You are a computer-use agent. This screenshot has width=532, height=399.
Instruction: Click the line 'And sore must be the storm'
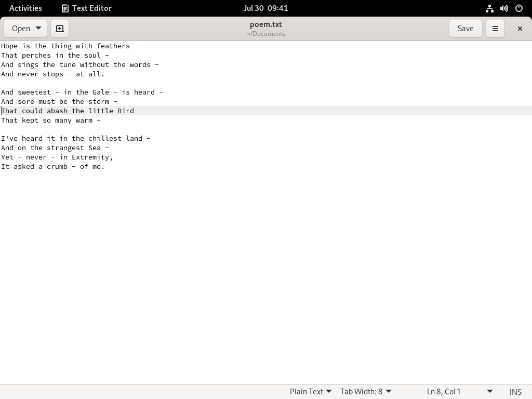coord(59,101)
